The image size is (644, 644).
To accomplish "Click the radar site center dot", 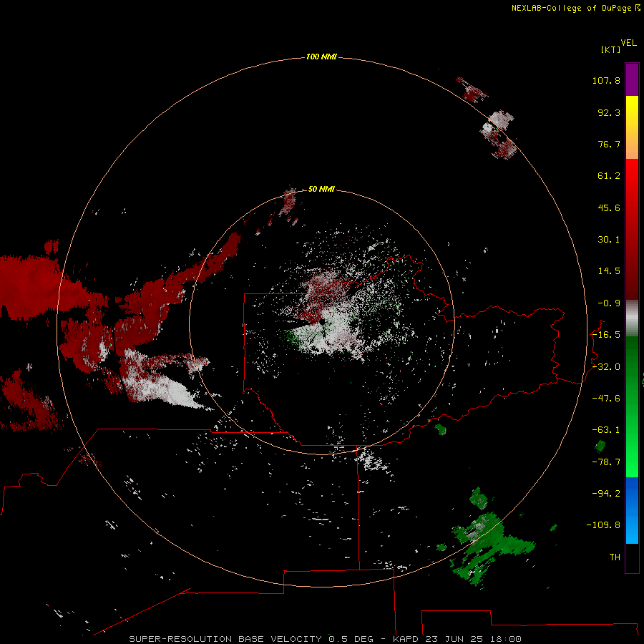I will tap(322, 323).
